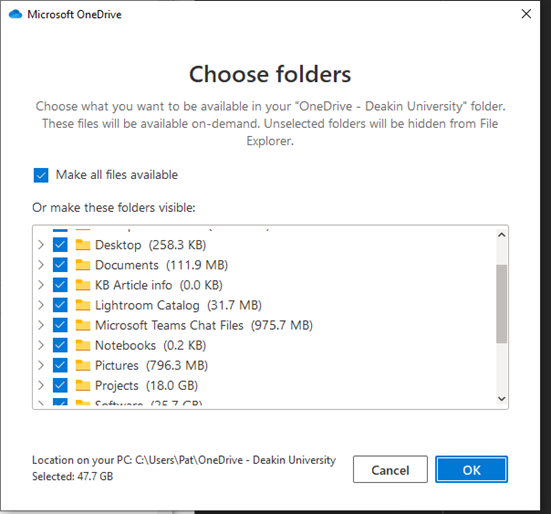Expand Microsoft Teams Chat Files folder

(x=41, y=325)
